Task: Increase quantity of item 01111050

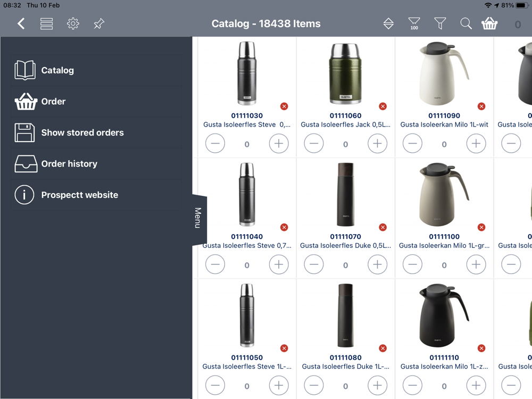Action: point(279,385)
